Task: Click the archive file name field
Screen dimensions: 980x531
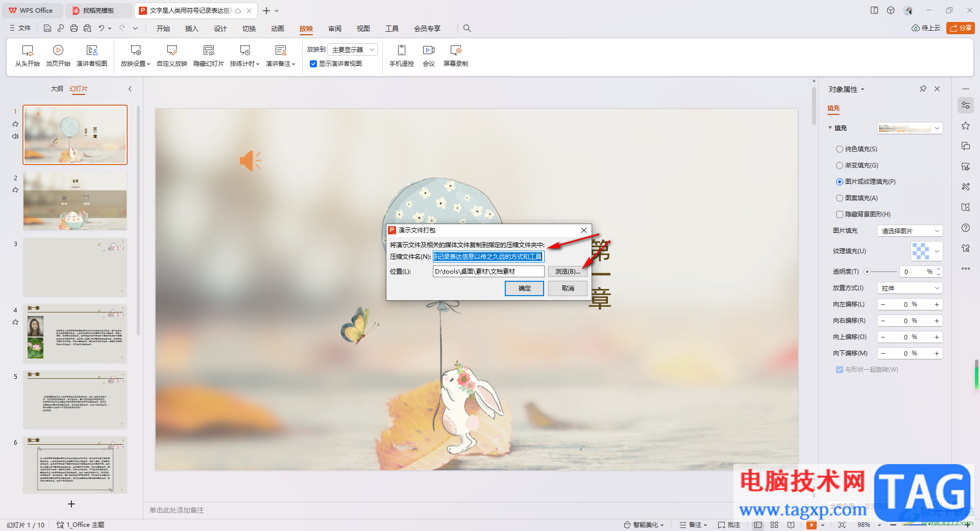Action: coord(488,257)
